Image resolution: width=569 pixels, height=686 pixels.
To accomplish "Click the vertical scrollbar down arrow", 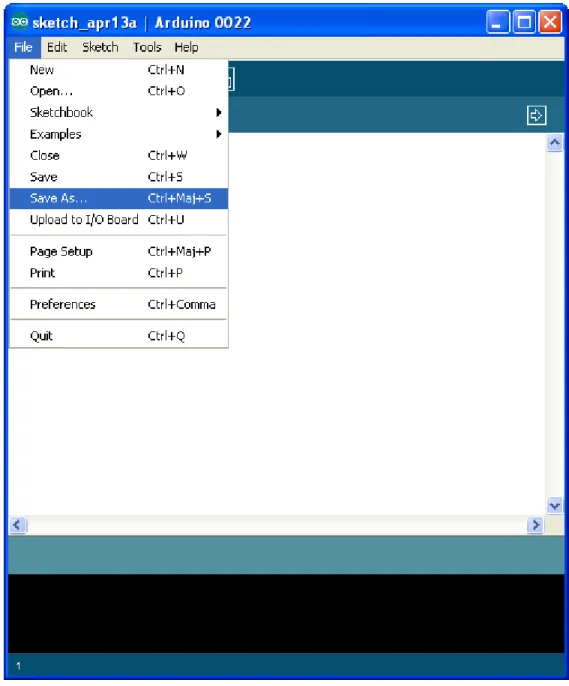I will pos(555,506).
